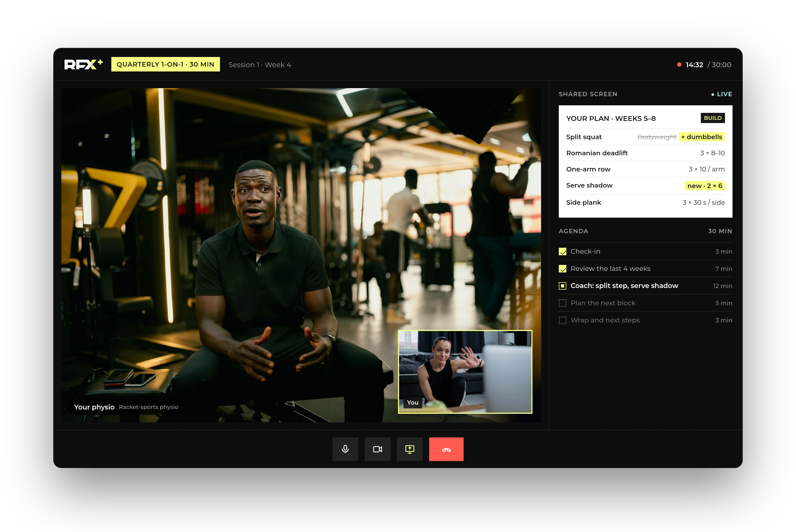This screenshot has height=532, width=796.
Task: Click the 'Your plan · Weeks 5–8' heading
Action: pos(611,118)
